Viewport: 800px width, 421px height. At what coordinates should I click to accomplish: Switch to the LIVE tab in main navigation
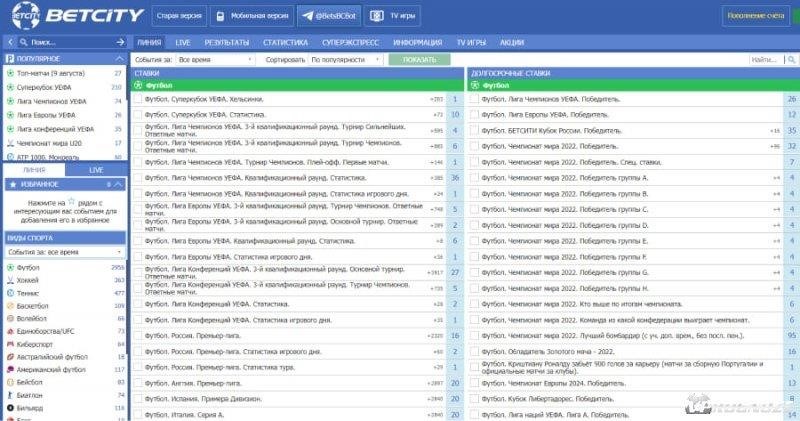tap(183, 42)
